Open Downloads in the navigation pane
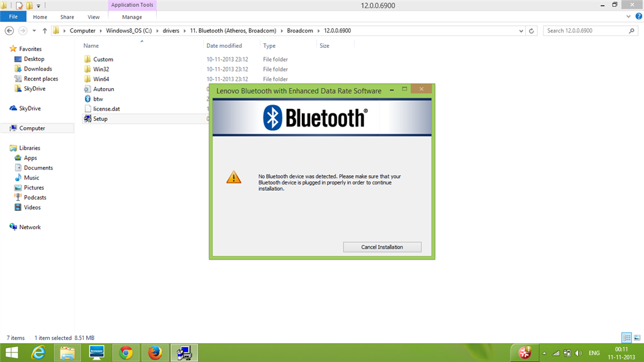Viewport: 644px width, 362px height. pyautogui.click(x=38, y=69)
